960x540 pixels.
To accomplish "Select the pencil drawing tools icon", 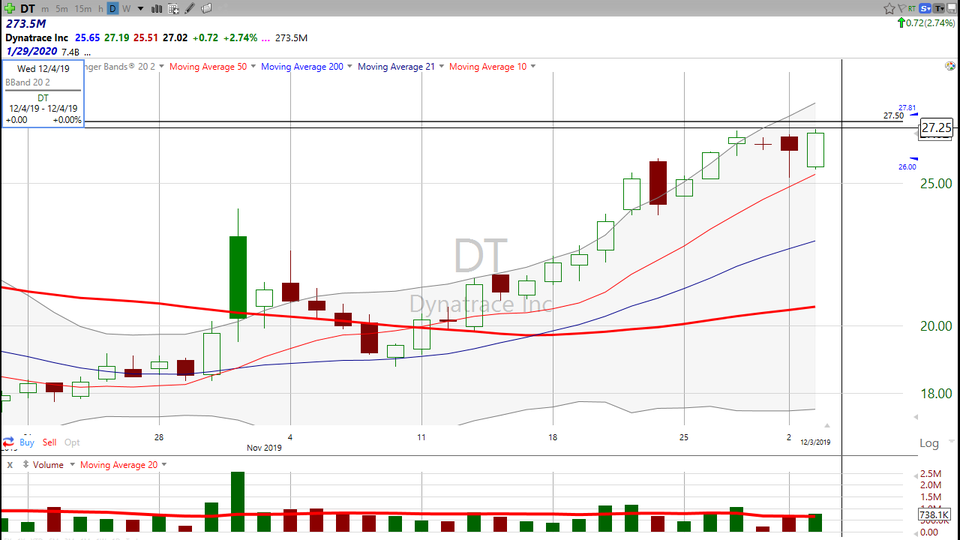I will [x=190, y=9].
